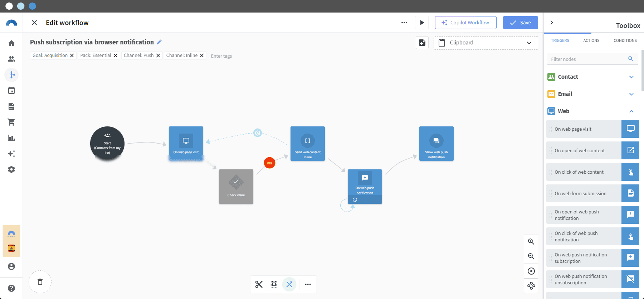Select the scissors cut tool
This screenshot has height=299, width=644.
(x=259, y=284)
